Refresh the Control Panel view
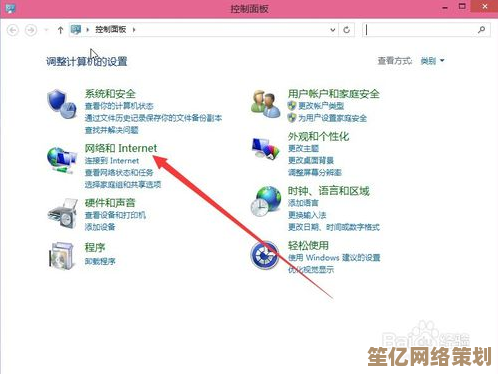 (x=347, y=30)
